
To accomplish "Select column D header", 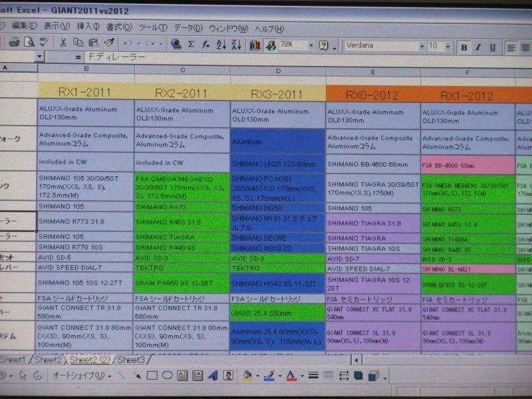I will [x=278, y=71].
